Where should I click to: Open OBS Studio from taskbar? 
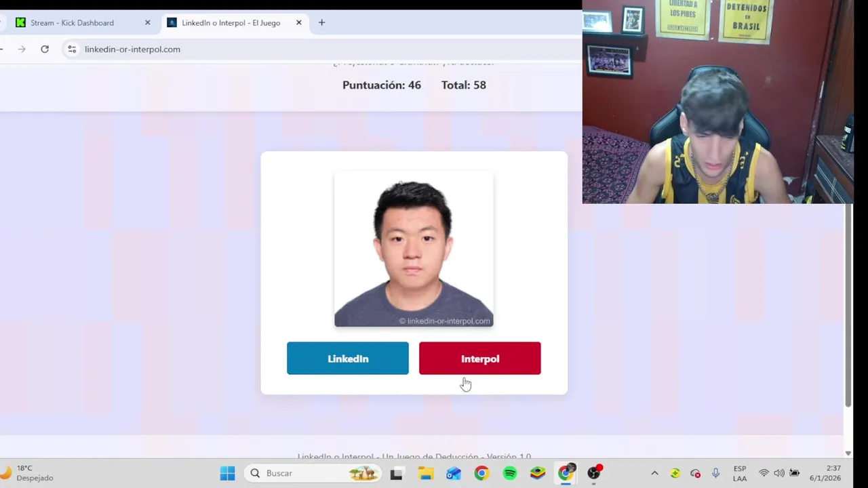click(594, 473)
